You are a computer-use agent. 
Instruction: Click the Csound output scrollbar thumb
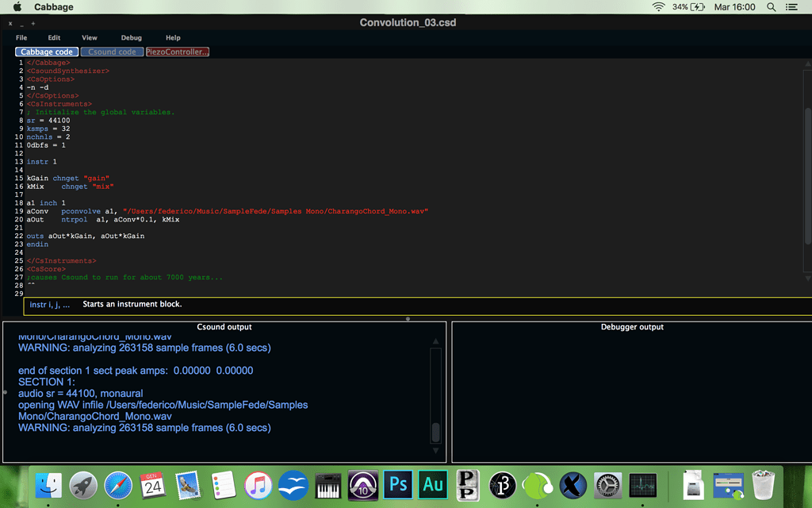tap(435, 433)
